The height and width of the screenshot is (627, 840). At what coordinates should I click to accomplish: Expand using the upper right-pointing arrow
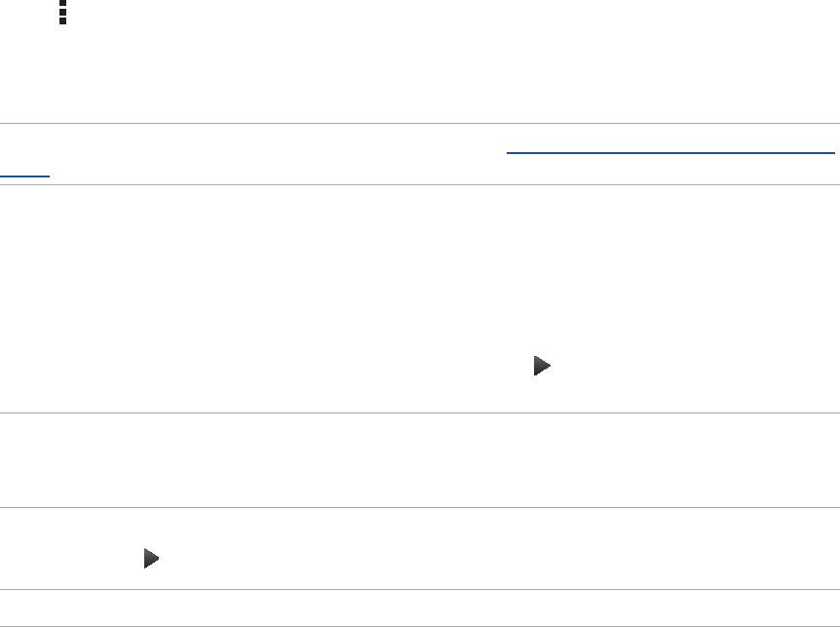click(542, 367)
